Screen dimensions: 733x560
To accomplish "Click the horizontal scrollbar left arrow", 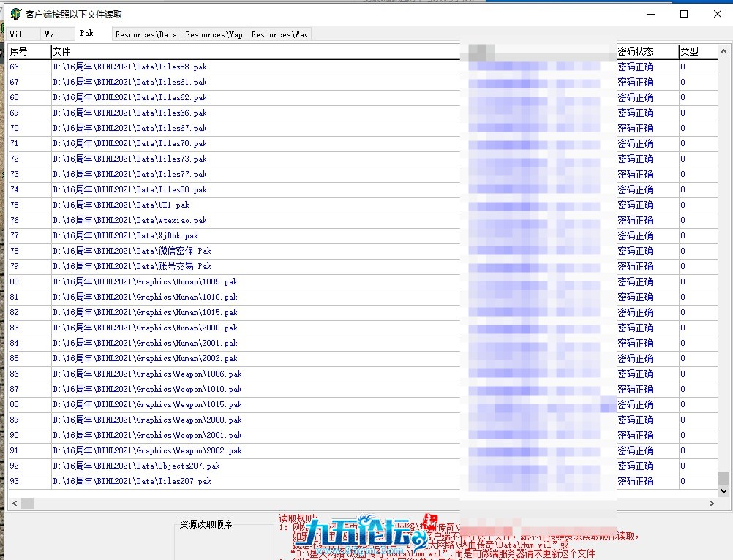I will (x=15, y=503).
